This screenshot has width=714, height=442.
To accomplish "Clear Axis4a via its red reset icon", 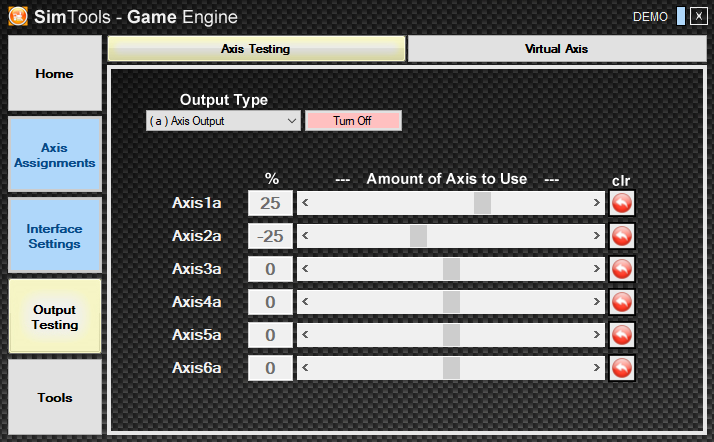I will [x=622, y=302].
